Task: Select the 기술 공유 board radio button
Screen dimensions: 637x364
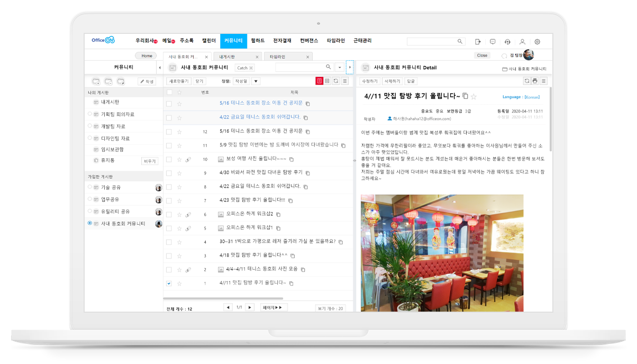Action: 90,187
